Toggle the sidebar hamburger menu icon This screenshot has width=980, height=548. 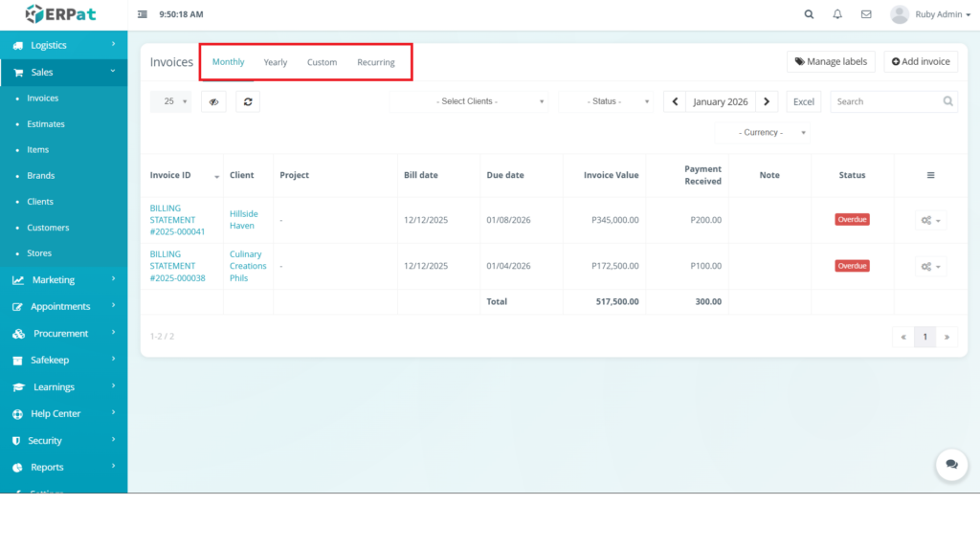(143, 14)
